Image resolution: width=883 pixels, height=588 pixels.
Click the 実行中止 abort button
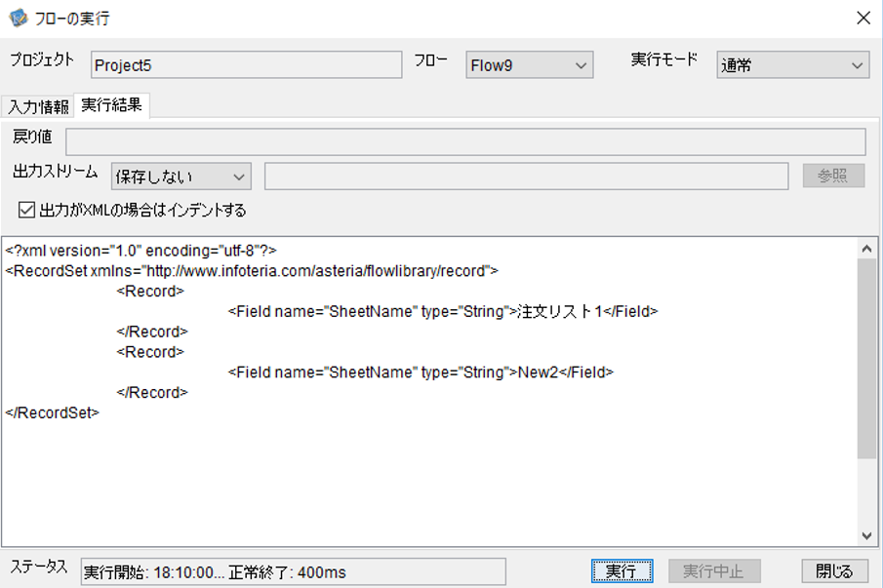pyautogui.click(x=714, y=571)
